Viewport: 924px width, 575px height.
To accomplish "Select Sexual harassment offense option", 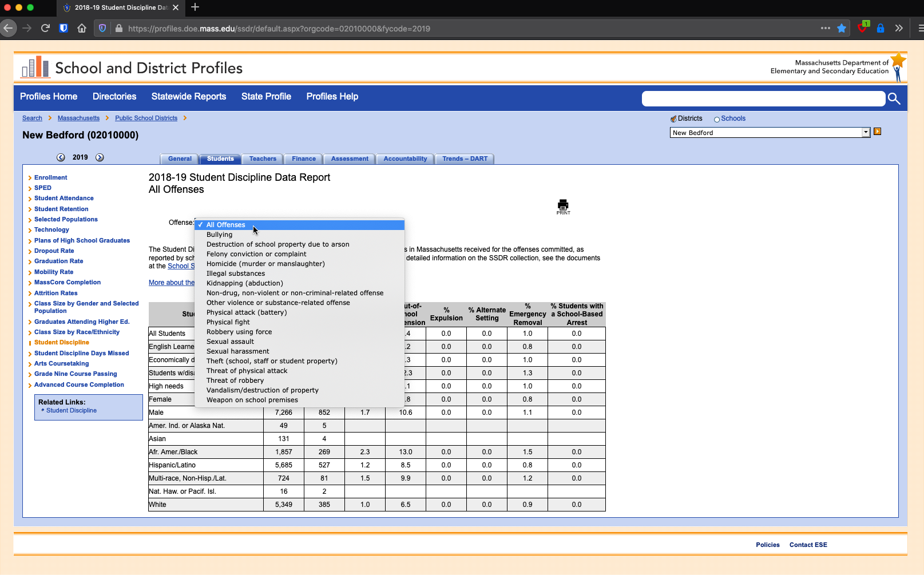I will [299, 351].
